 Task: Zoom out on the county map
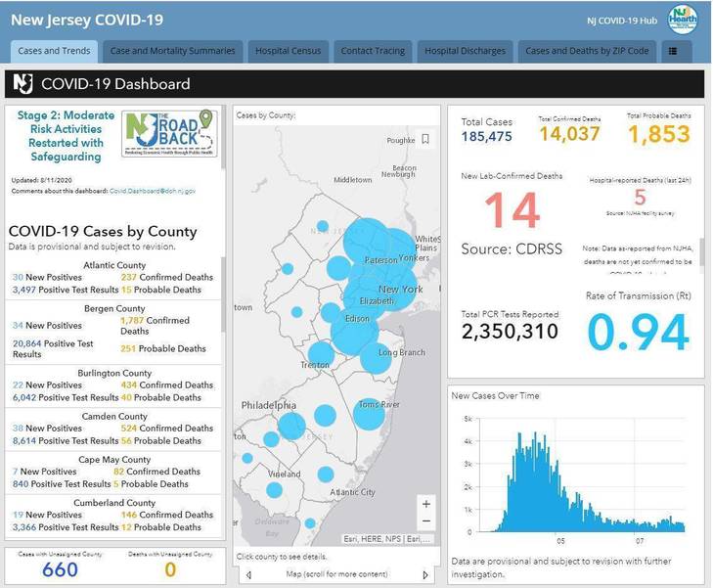[425, 521]
